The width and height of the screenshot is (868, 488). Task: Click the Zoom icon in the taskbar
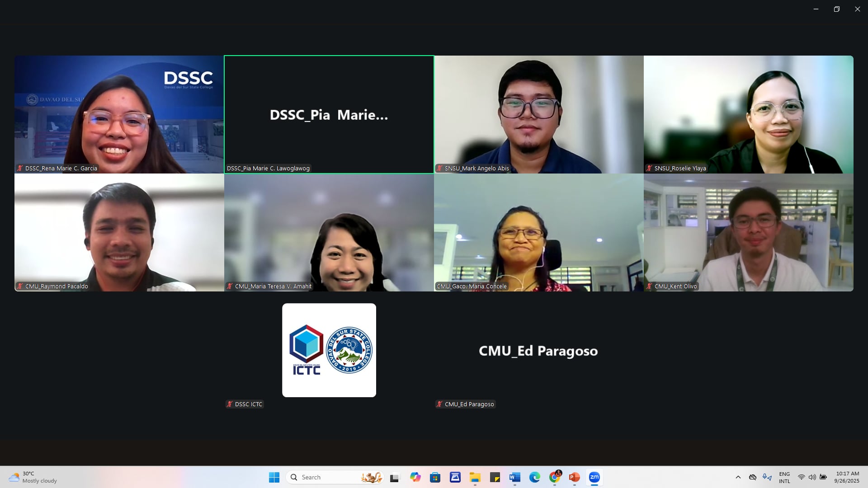[x=594, y=477]
